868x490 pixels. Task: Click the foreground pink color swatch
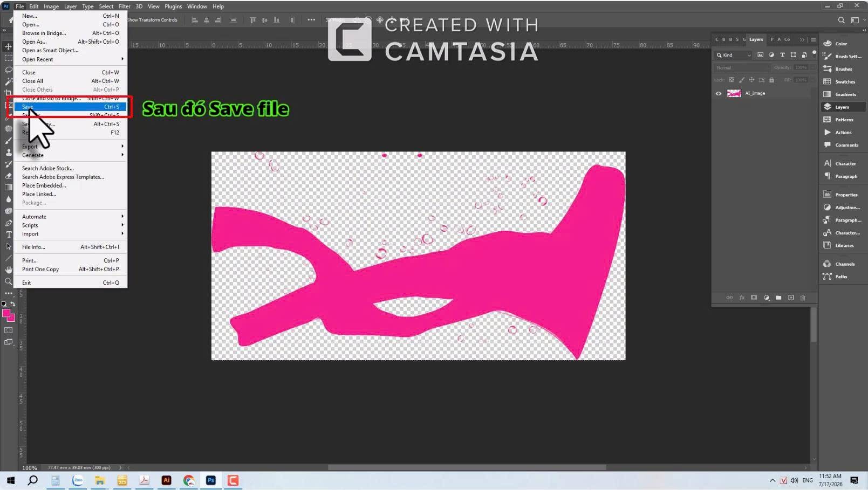pyautogui.click(x=6, y=313)
